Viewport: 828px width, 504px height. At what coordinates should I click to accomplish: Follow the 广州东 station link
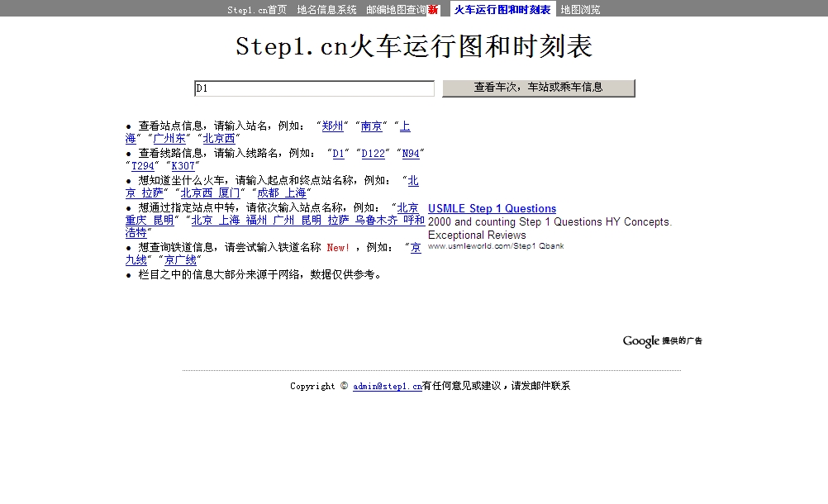(x=169, y=139)
